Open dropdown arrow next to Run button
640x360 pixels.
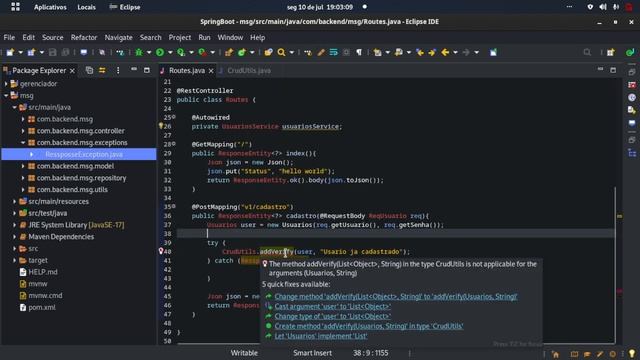tap(170, 52)
